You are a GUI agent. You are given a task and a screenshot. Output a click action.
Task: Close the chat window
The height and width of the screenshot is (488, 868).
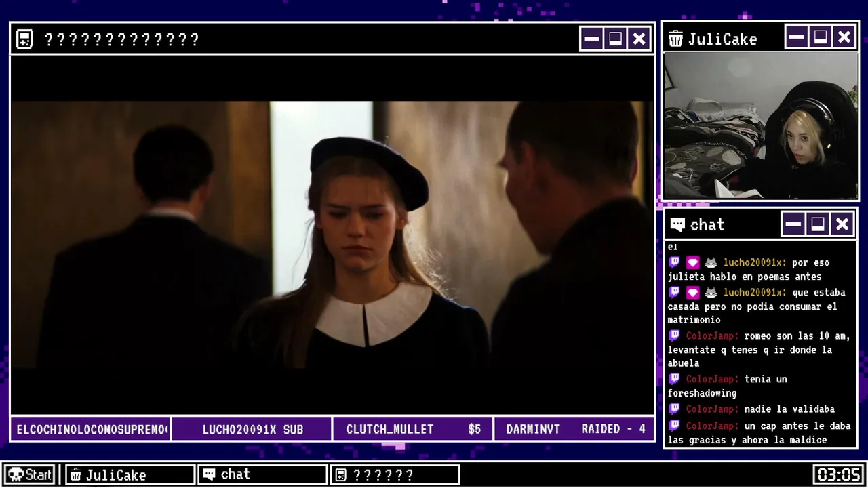842,224
